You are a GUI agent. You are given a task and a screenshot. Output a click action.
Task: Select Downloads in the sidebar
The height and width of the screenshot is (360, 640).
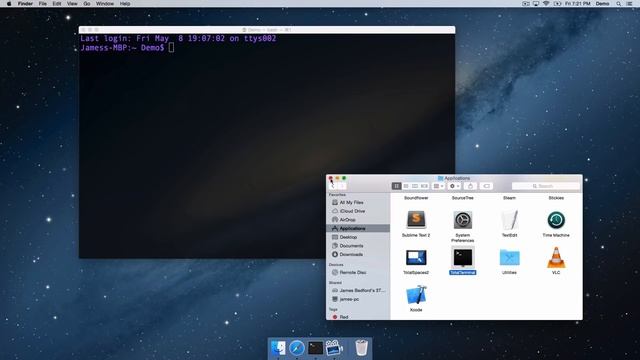[x=358, y=254]
